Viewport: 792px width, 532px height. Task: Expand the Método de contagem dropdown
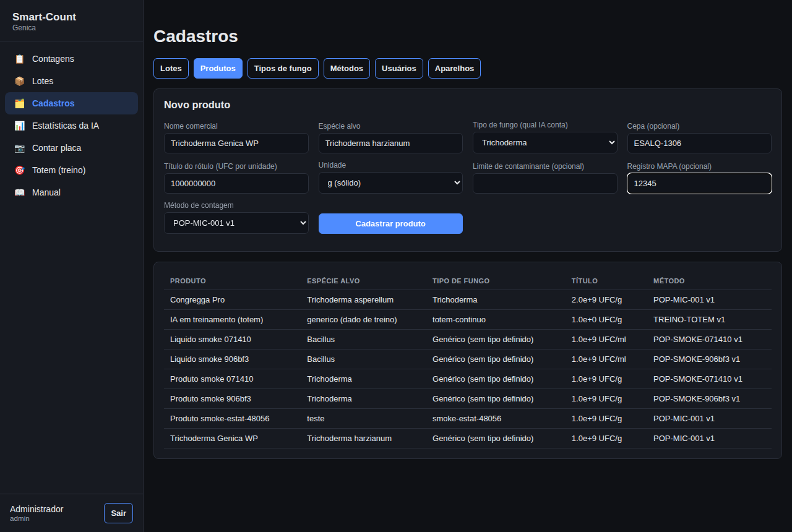tap(236, 223)
